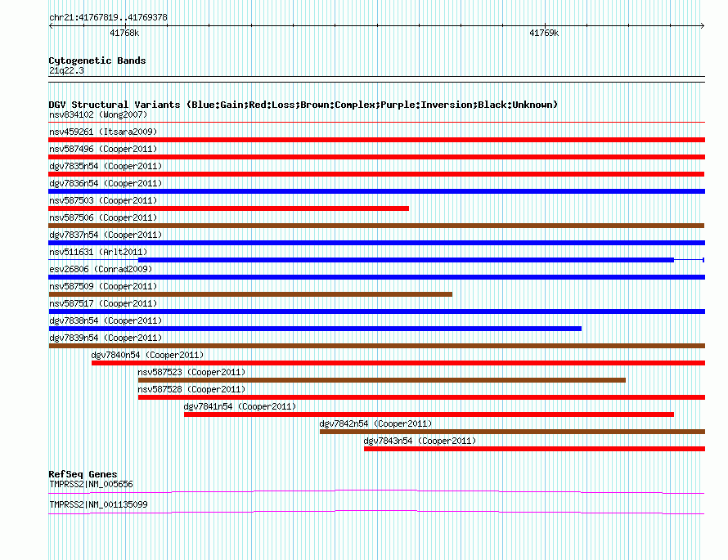Open nsv587509 (Cooper2011) variant label
Image resolution: width=728 pixels, height=560 pixels.
[103, 286]
